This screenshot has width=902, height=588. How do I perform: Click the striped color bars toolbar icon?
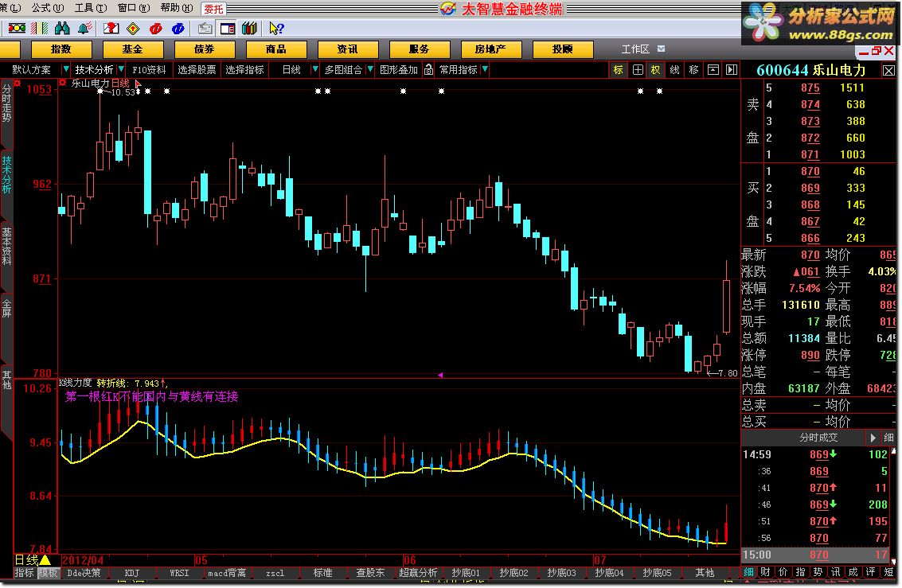[x=39, y=28]
